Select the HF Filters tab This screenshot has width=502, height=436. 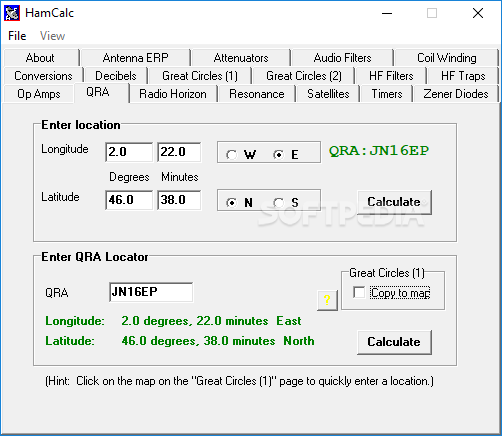coord(391,76)
